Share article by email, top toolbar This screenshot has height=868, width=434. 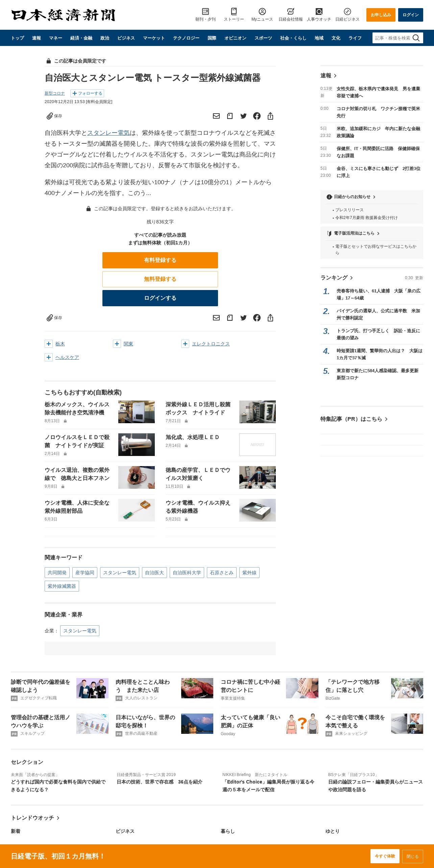point(216,116)
